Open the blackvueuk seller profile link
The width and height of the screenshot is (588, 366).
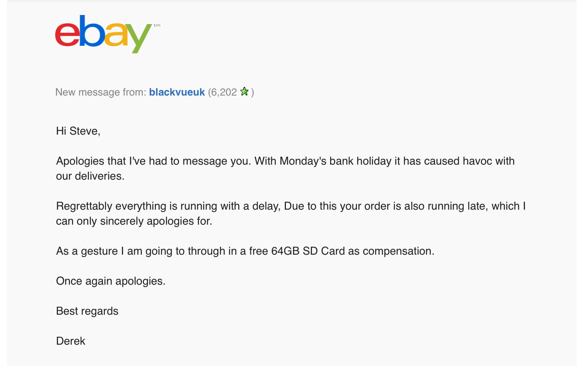[177, 92]
